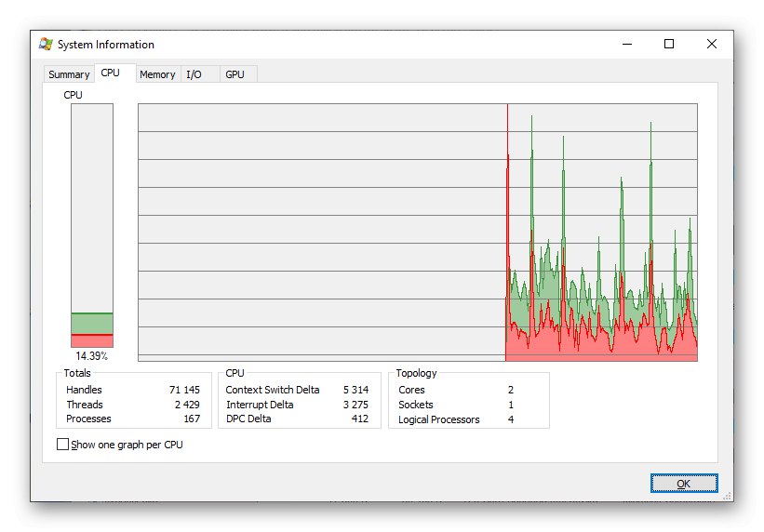Maximize the System Information window
The image size is (764, 532).
pyautogui.click(x=669, y=44)
